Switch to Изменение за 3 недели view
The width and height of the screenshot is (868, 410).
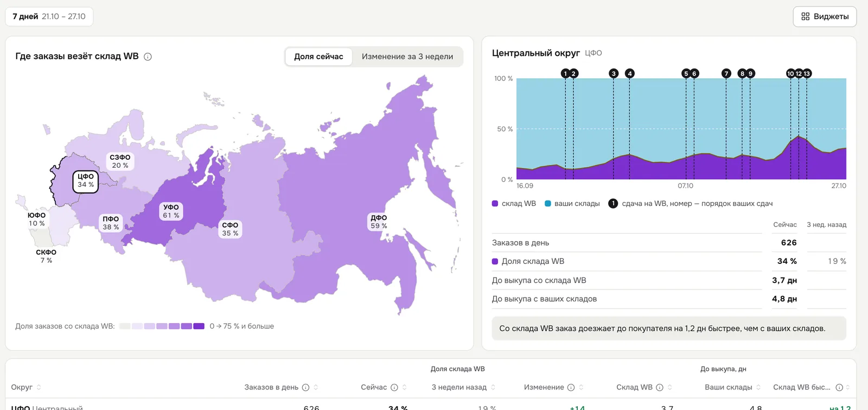tap(407, 56)
